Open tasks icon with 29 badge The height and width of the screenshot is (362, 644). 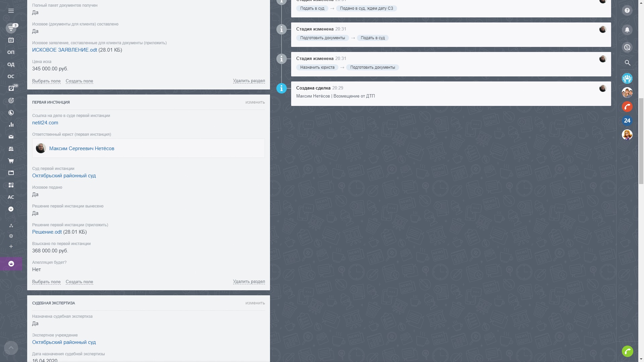(x=11, y=88)
